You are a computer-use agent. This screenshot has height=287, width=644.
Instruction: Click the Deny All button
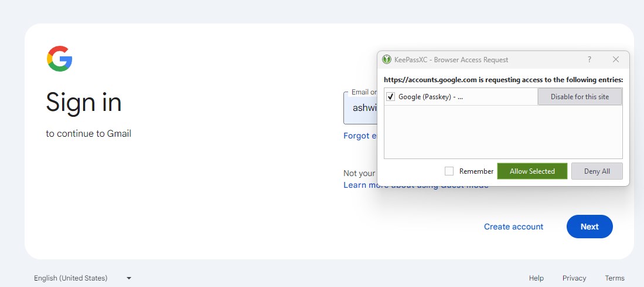[x=597, y=171]
